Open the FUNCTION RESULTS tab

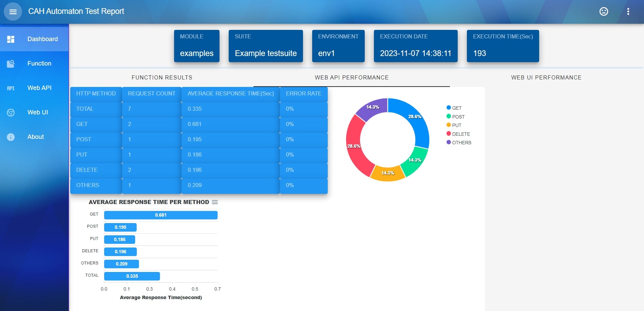[x=162, y=77]
